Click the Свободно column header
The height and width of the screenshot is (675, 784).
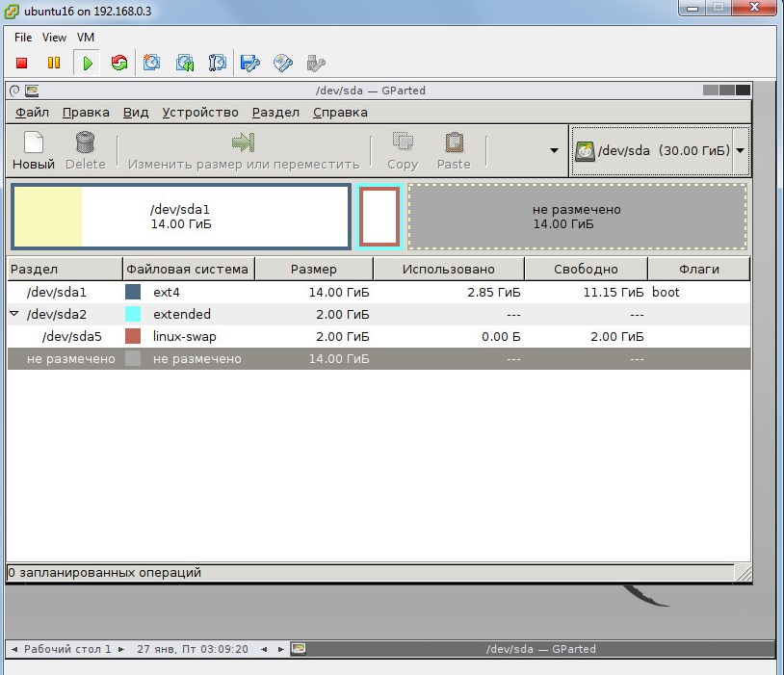pos(586,269)
